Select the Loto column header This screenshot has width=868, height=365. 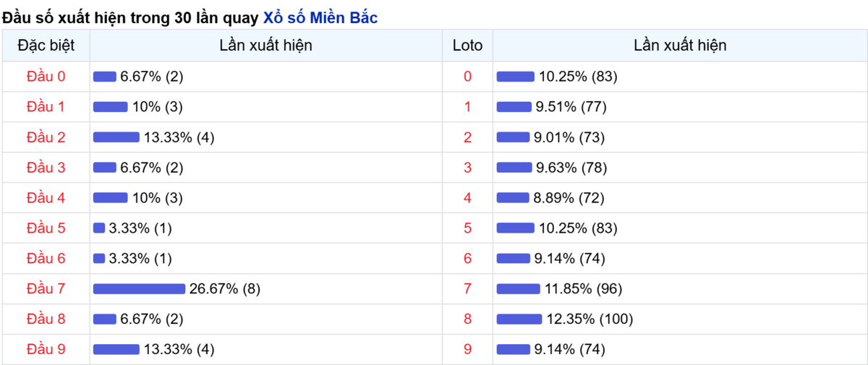(x=467, y=46)
